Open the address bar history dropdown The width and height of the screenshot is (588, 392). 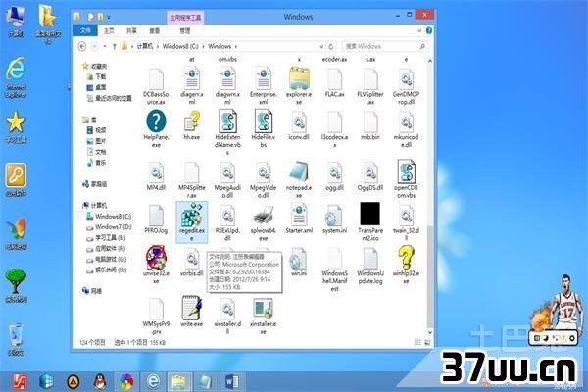[321, 46]
